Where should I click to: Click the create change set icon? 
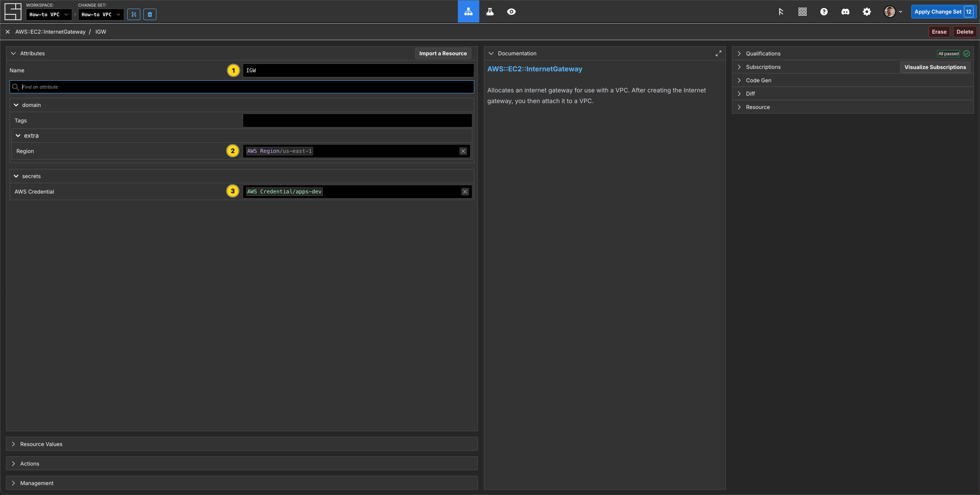coord(133,14)
